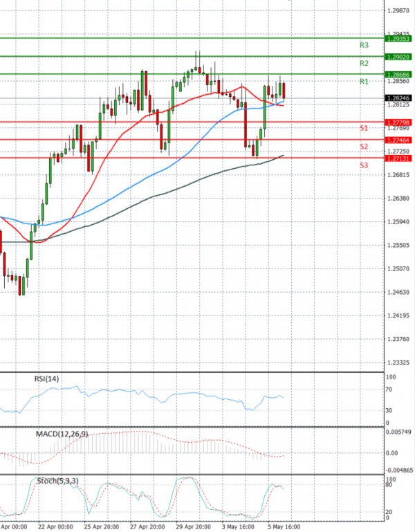Click the 25 Apr 20:00 time axis label
415x532 pixels.
tap(102, 527)
